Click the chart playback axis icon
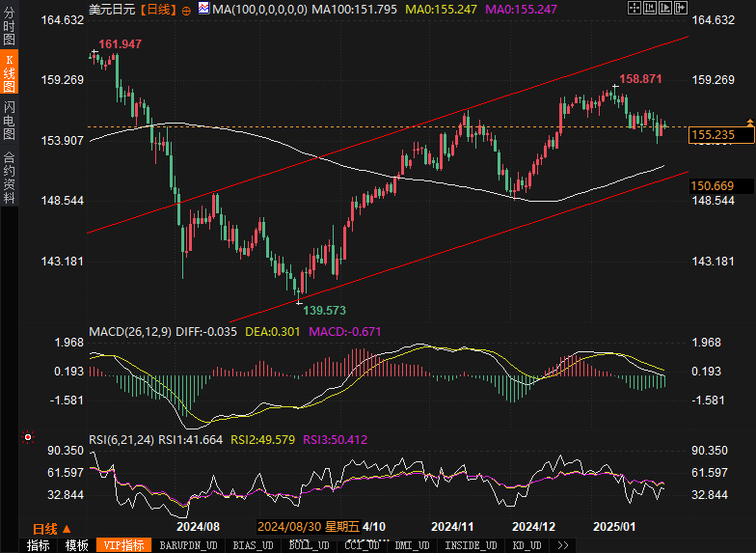The image size is (756, 553). point(665,8)
